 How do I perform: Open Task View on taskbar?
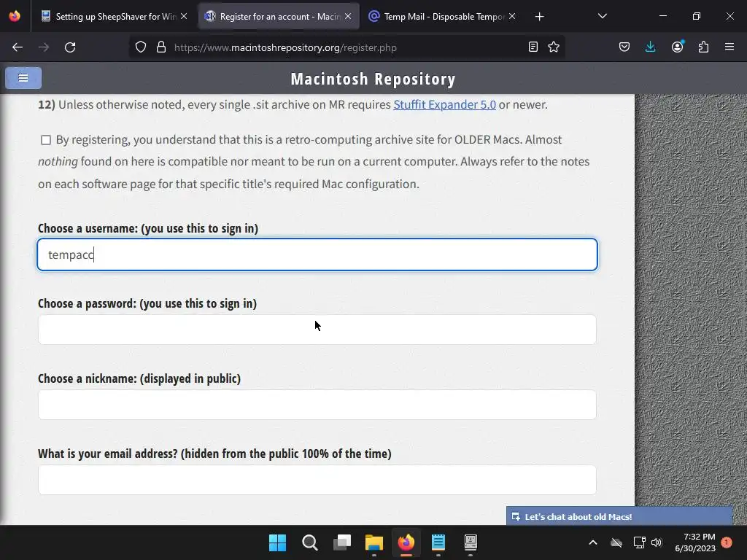click(x=342, y=542)
